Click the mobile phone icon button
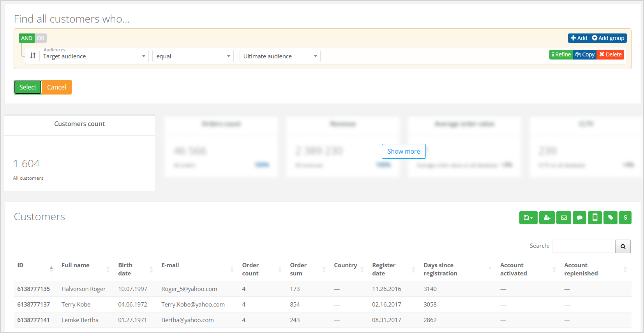The height and width of the screenshot is (333, 644). pyautogui.click(x=595, y=218)
